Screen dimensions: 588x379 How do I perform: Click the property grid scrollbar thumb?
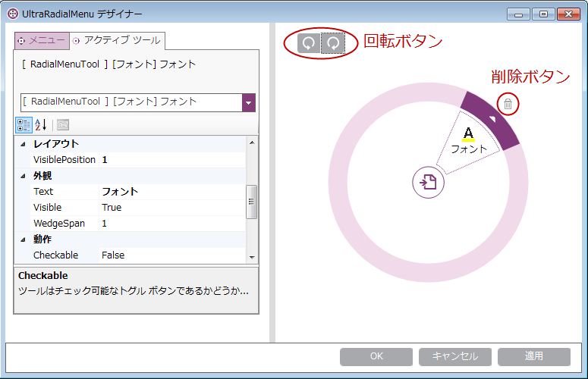click(x=252, y=202)
